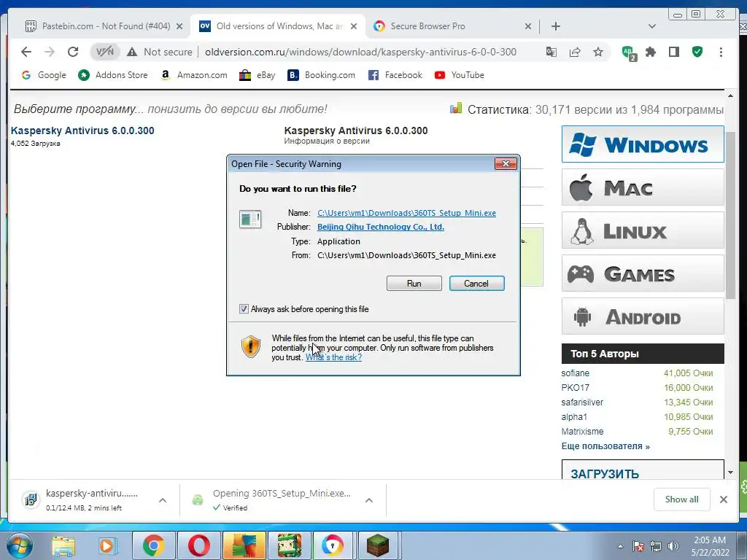Open the browser three-dot menu
The height and width of the screenshot is (560, 747).
(x=721, y=52)
